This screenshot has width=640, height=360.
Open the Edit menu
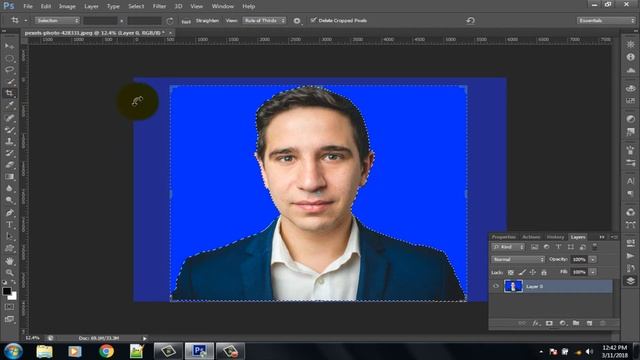pyautogui.click(x=46, y=6)
